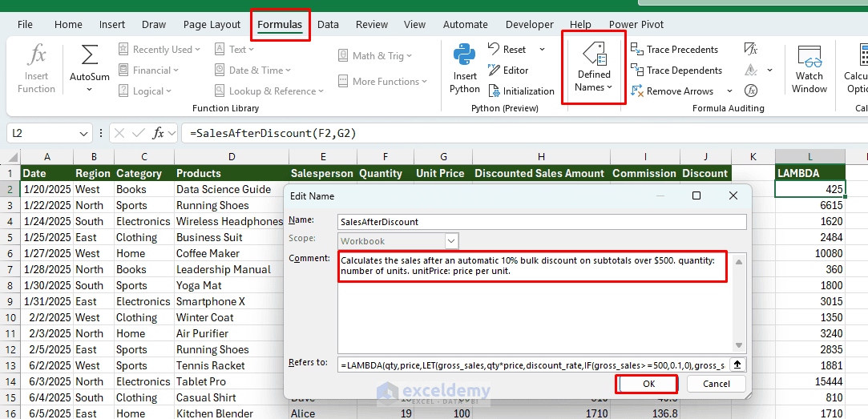
Task: Switch to the Draw tab
Action: [154, 24]
